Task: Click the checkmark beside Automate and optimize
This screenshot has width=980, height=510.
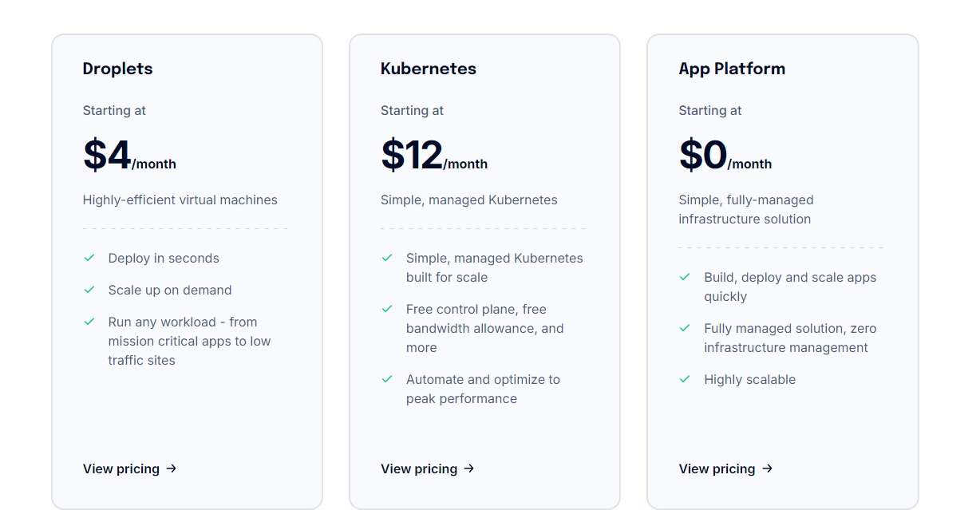Action: (x=387, y=379)
